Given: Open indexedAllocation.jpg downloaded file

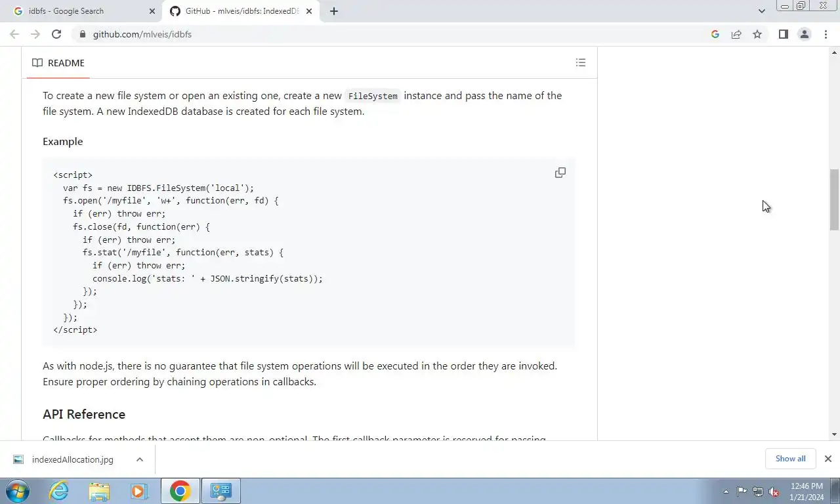Looking at the screenshot, I should [72, 459].
